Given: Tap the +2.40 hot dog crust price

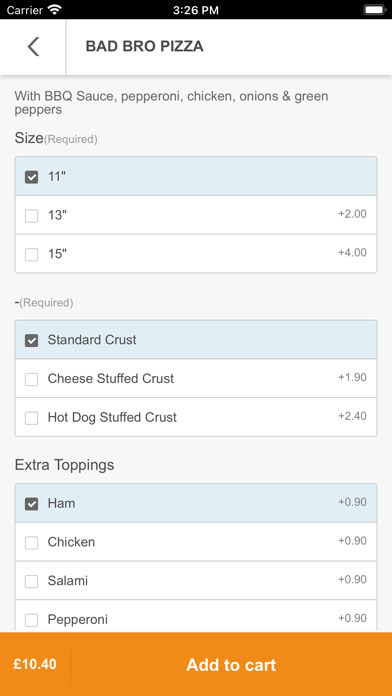Looking at the screenshot, I should tap(352, 416).
